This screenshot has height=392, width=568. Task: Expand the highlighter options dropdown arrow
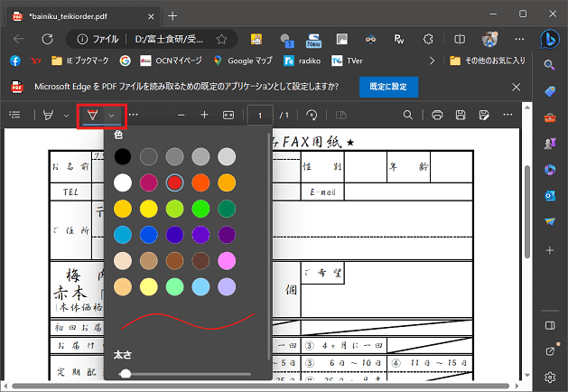pos(66,115)
